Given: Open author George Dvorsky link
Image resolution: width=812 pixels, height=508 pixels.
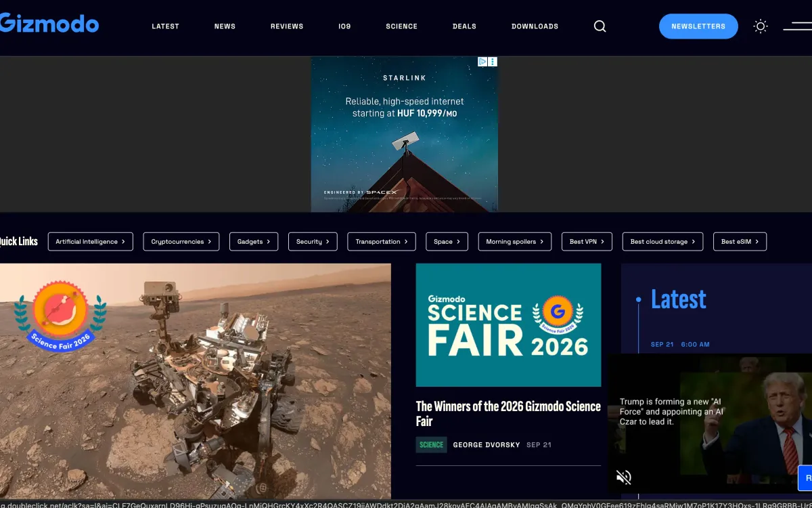Looking at the screenshot, I should (487, 445).
